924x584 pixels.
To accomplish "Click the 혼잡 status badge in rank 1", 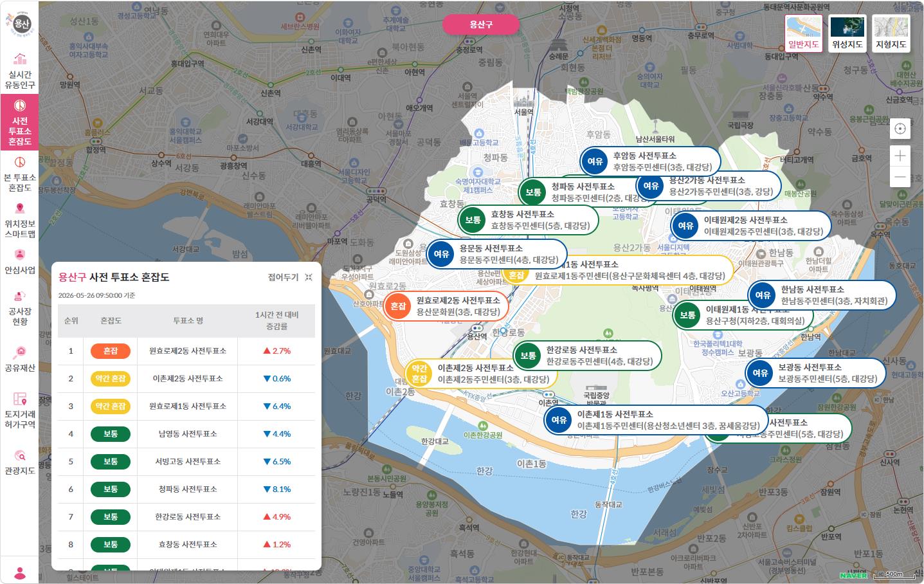I will coord(111,351).
